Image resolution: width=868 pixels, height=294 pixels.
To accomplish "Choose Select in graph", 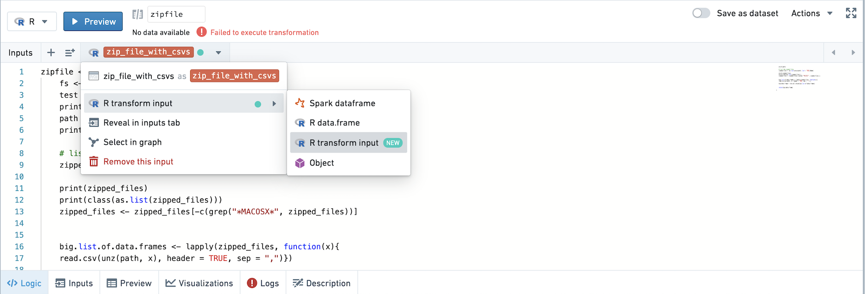I will coord(184,142).
